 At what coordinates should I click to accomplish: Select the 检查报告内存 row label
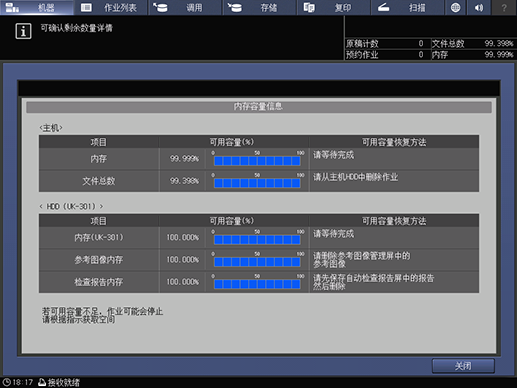(99, 282)
